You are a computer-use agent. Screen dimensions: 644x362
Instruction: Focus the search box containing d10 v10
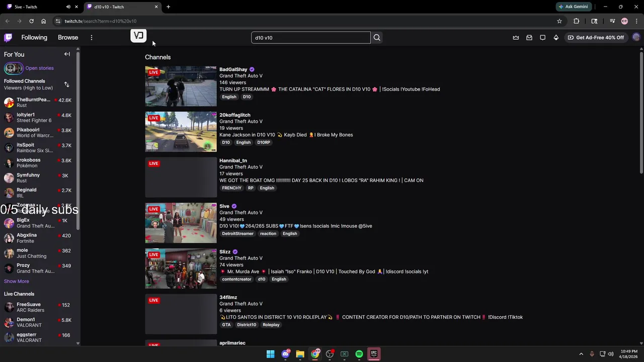pyautogui.click(x=310, y=37)
